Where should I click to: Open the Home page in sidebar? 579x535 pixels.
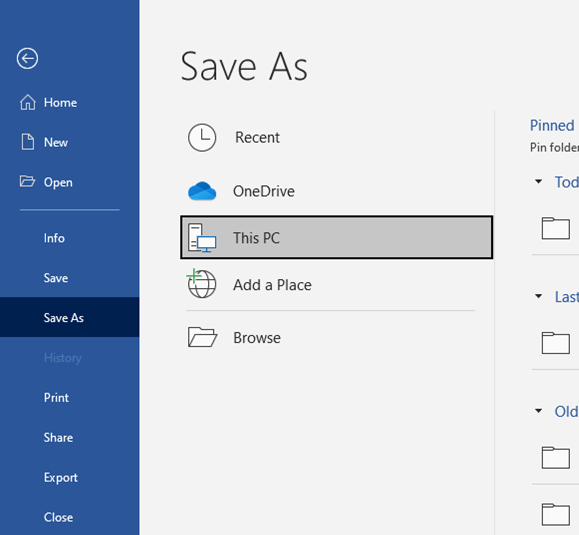click(x=70, y=102)
